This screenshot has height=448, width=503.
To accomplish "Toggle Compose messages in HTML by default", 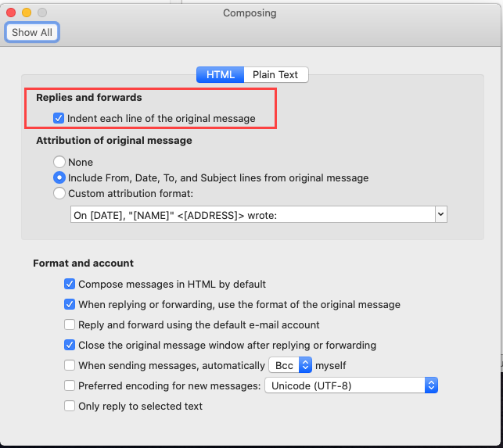I will 70,284.
